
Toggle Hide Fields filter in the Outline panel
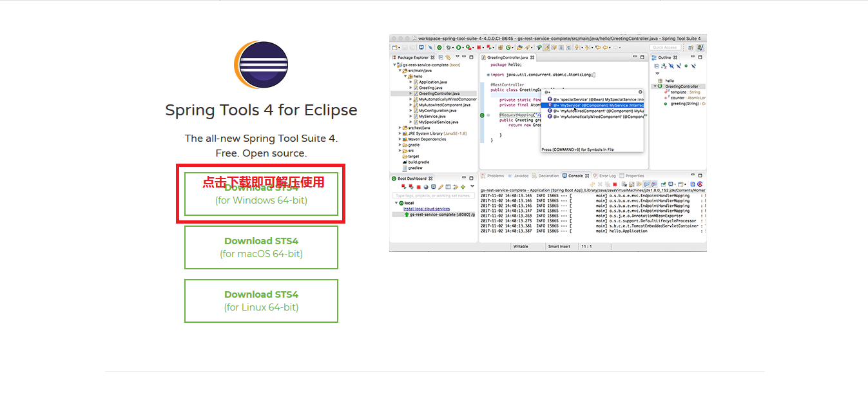click(x=671, y=66)
